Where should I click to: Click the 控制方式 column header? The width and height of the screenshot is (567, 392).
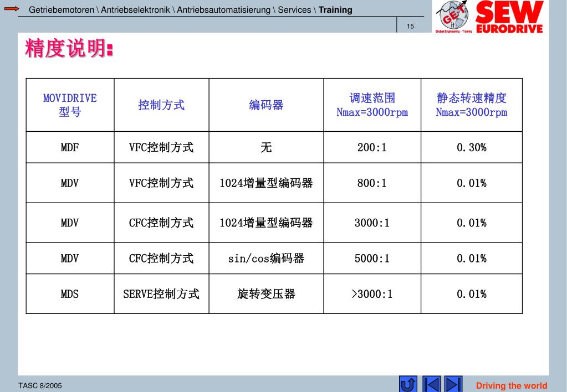pos(161,105)
